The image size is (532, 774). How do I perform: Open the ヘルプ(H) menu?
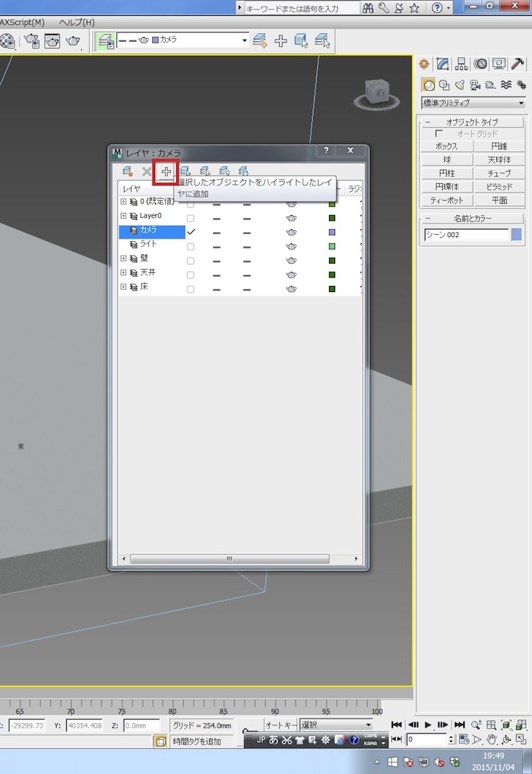pyautogui.click(x=77, y=22)
